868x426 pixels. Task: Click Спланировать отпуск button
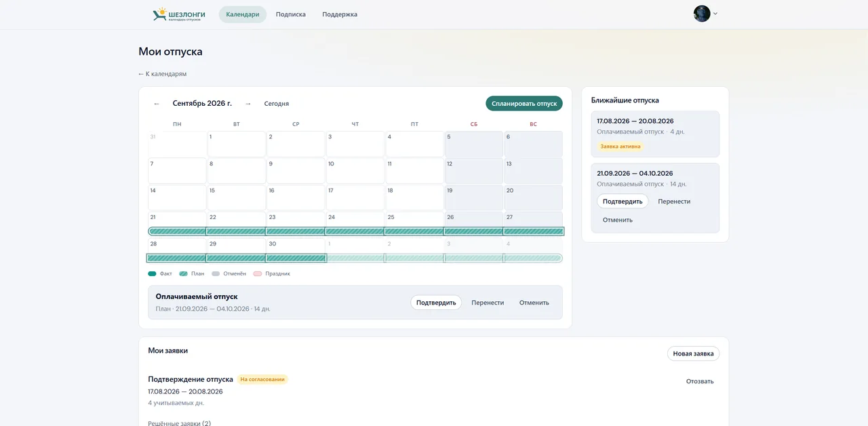point(524,104)
